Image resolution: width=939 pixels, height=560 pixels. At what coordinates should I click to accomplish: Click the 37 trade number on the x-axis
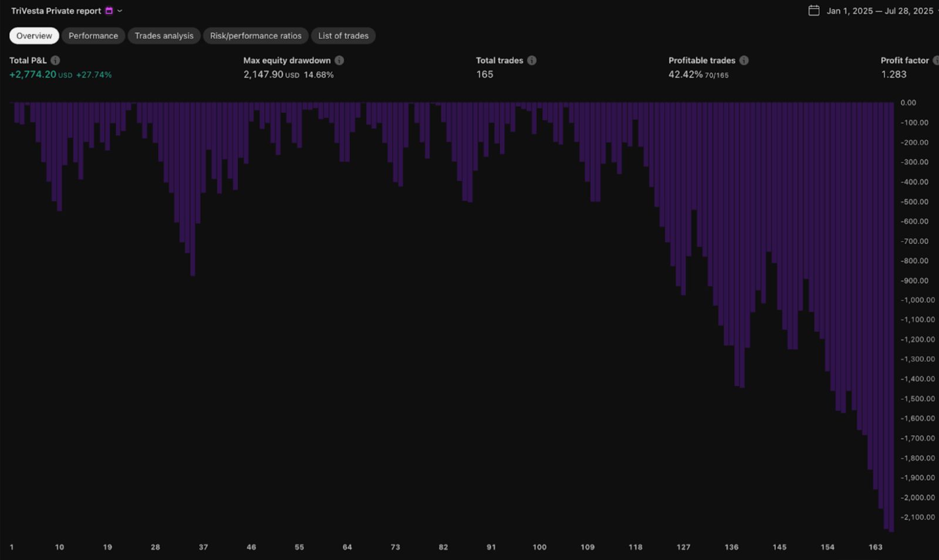click(x=203, y=547)
